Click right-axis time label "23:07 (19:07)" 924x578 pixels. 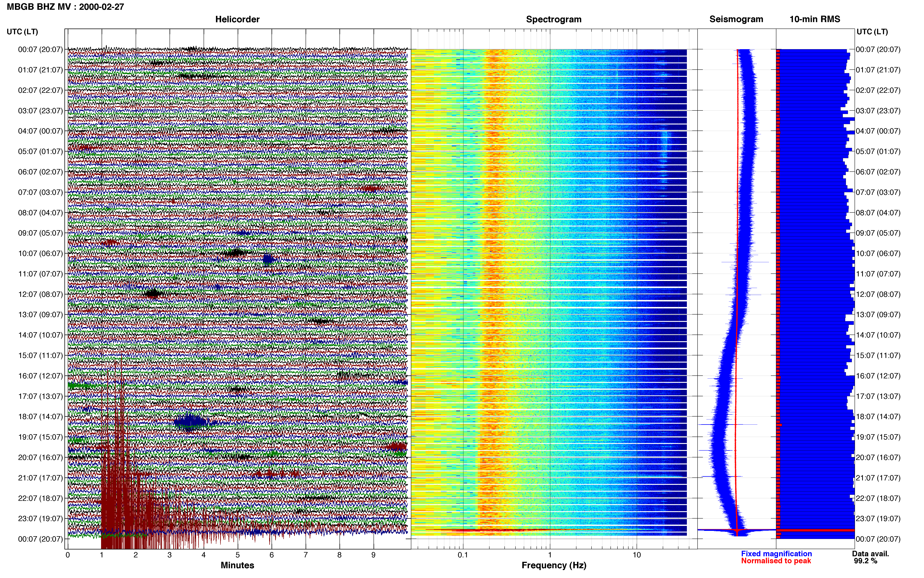point(878,519)
